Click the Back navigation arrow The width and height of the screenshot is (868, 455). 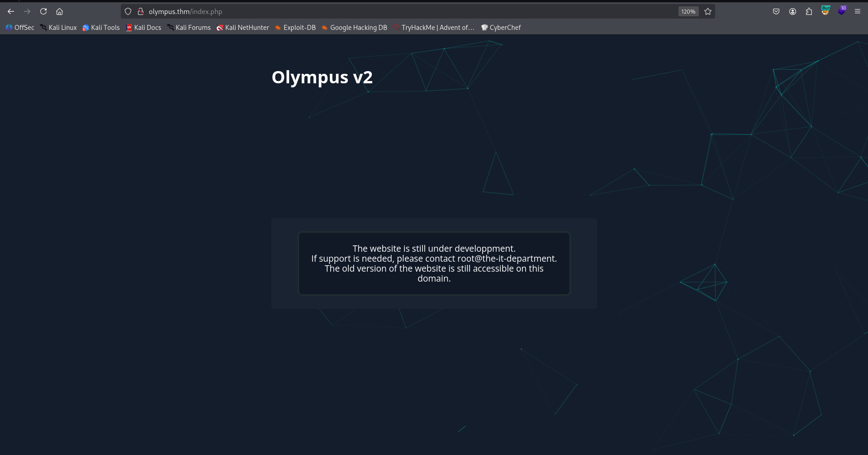10,11
